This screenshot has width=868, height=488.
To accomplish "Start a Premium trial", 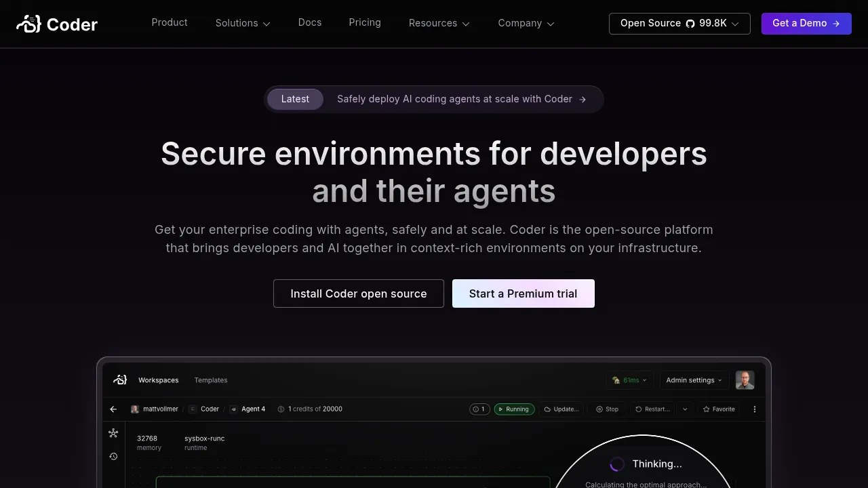I will point(524,293).
